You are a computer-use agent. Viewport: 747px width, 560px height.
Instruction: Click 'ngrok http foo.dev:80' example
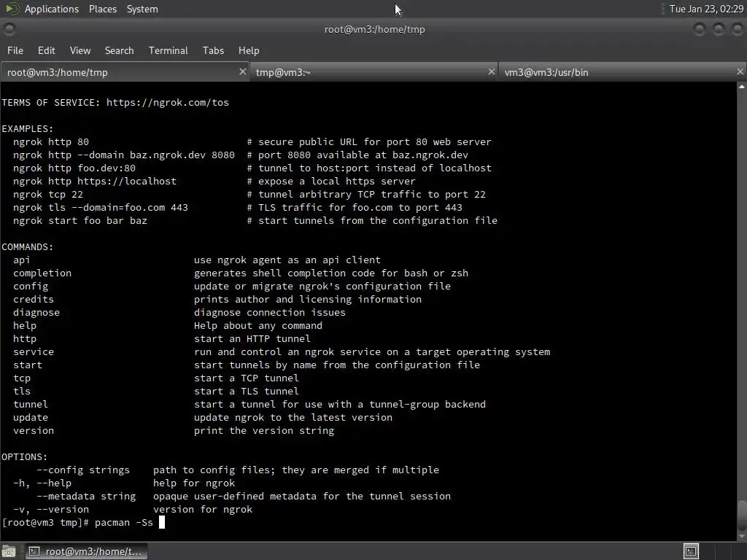pyautogui.click(x=74, y=168)
